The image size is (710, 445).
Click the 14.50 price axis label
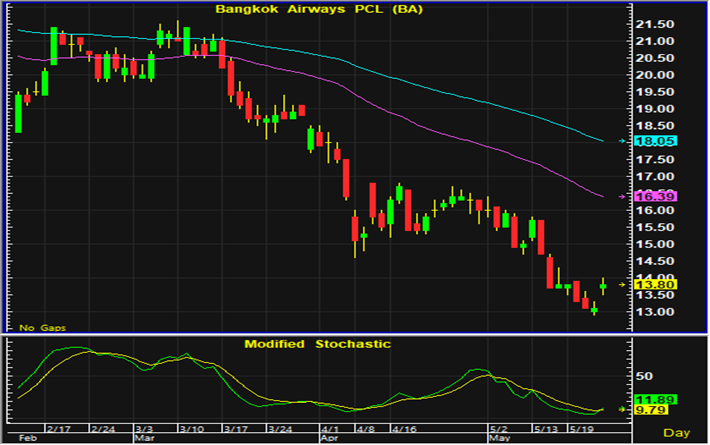point(655,261)
